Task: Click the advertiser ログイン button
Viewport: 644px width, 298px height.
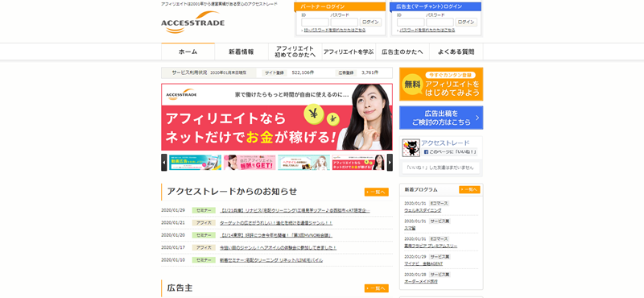Action: (466, 22)
